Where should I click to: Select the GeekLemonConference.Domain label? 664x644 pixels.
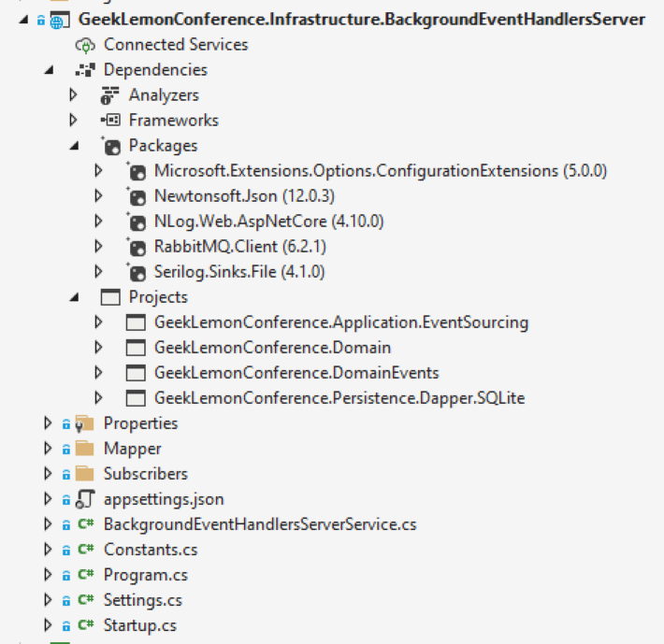coord(273,348)
